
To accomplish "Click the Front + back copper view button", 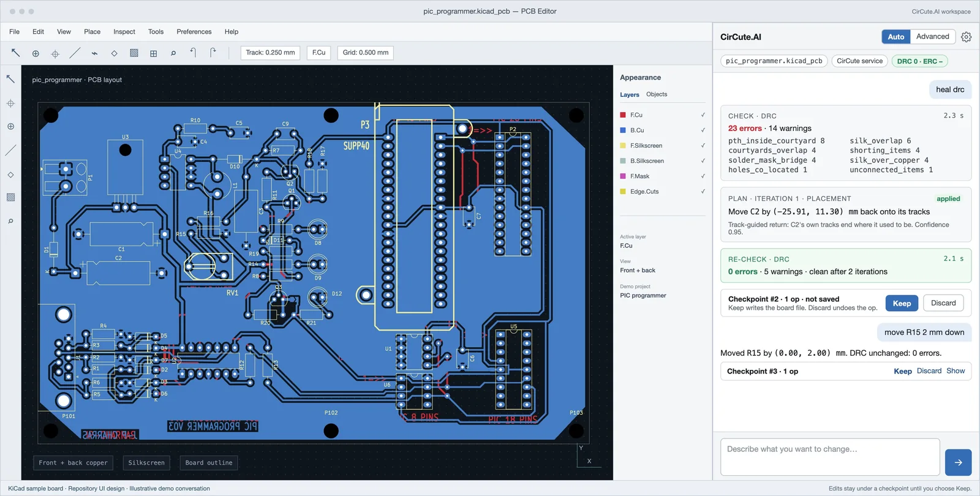I will point(73,463).
